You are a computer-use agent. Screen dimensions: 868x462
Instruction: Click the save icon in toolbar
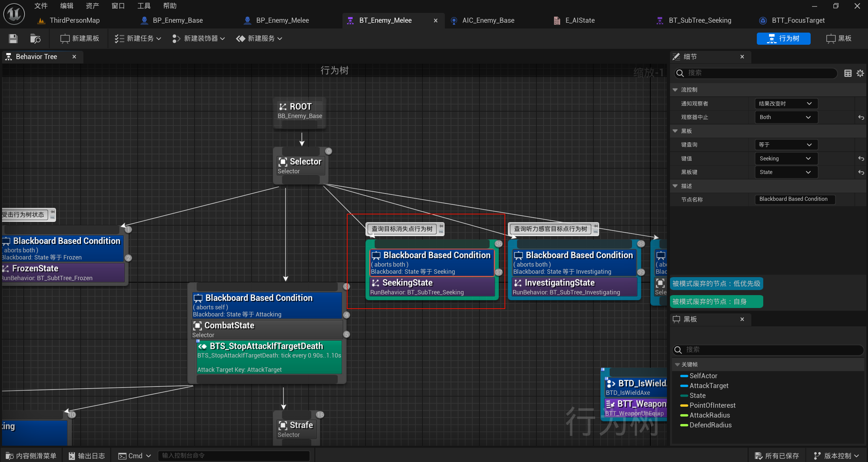[13, 39]
